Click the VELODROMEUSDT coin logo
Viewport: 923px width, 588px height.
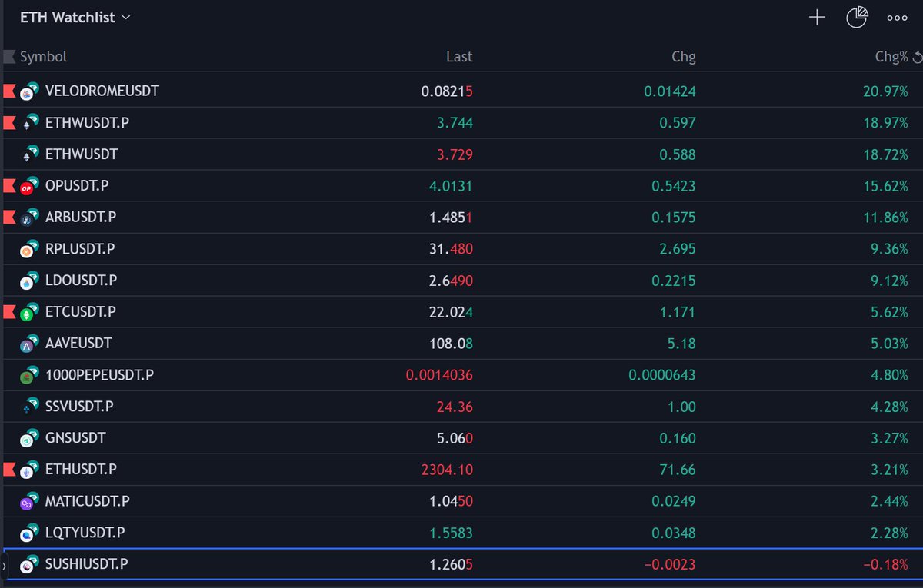pyautogui.click(x=29, y=91)
